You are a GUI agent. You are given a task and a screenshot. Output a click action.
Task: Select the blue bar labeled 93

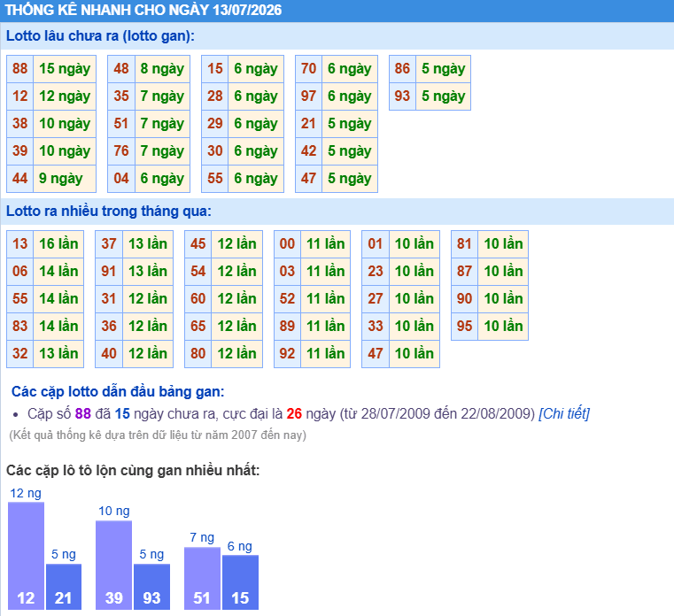tap(151, 587)
